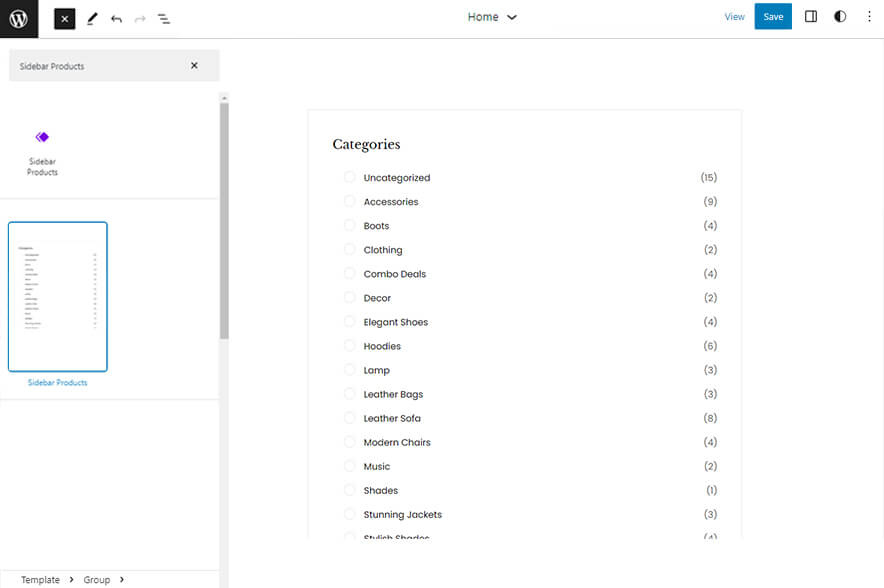Close the block inserter panel

pyautogui.click(x=65, y=18)
